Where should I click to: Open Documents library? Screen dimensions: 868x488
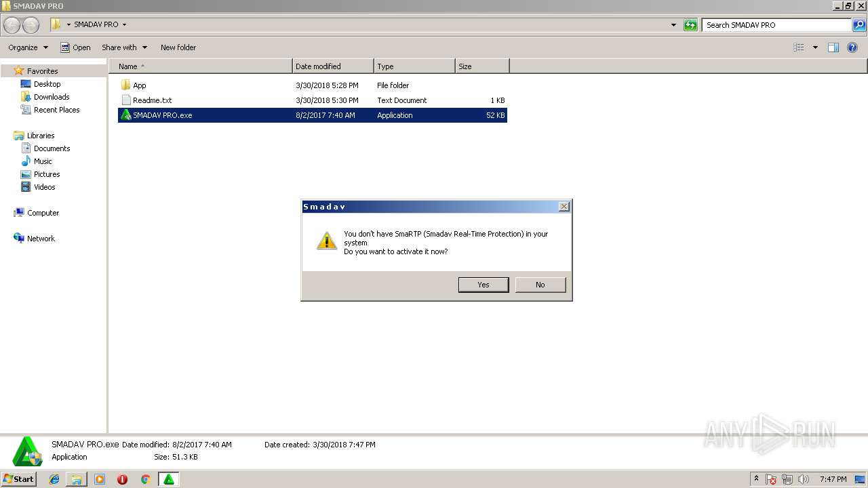tap(52, 148)
